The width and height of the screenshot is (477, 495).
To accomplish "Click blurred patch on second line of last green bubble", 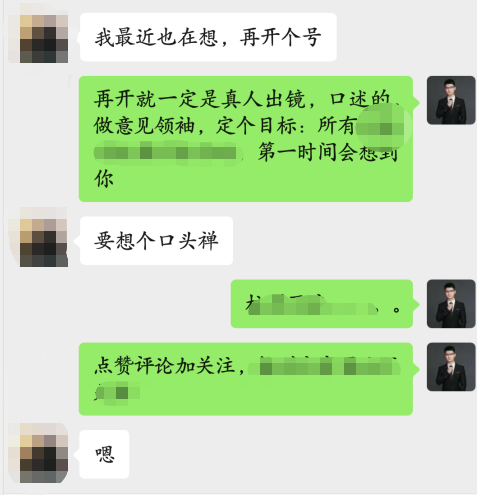I will 117,393.
